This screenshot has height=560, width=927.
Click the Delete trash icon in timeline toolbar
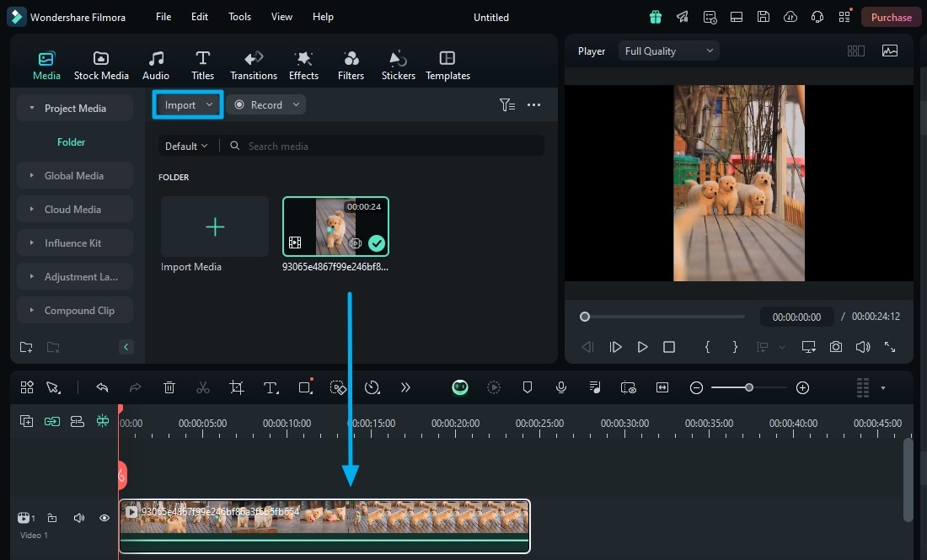[169, 387]
